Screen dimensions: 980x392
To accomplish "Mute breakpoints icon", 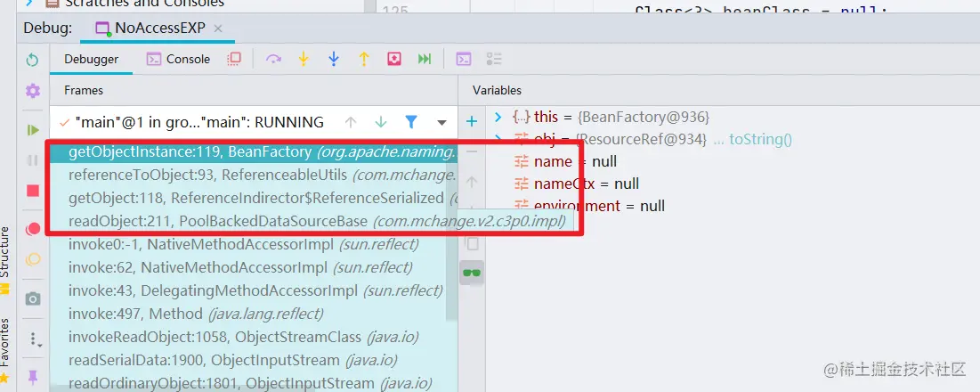I will click(x=33, y=259).
